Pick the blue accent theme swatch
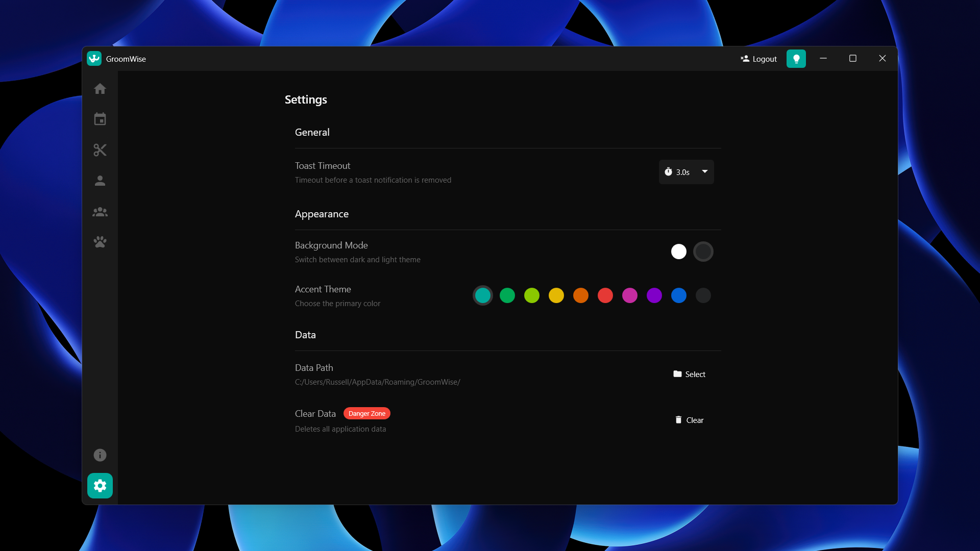The image size is (980, 551). (678, 295)
